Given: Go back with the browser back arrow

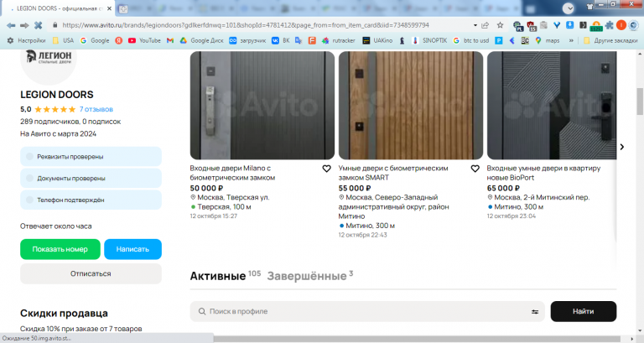Looking at the screenshot, I should [11, 25].
